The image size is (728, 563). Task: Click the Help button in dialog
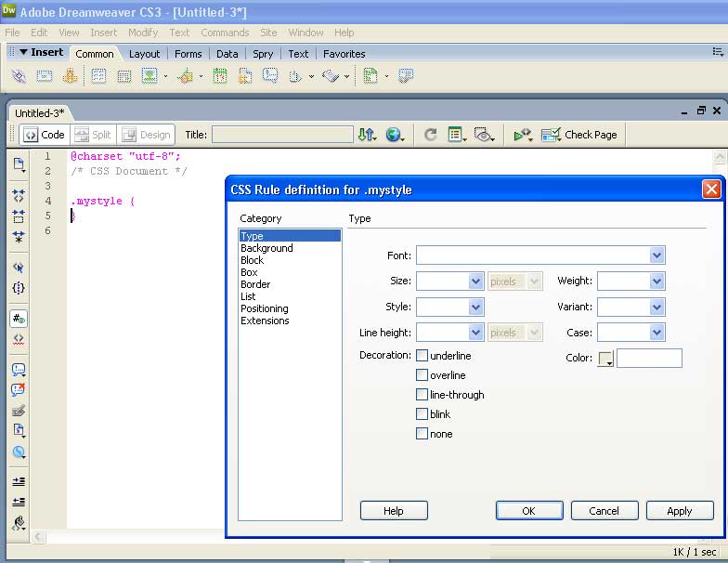point(394,511)
